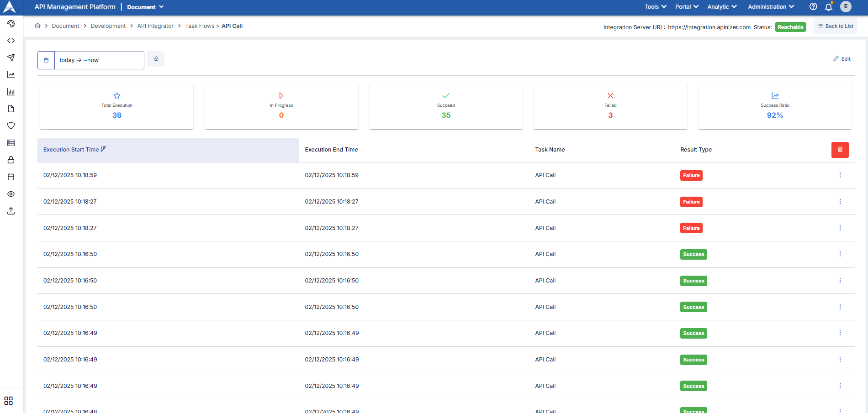
Task: Open the shield security sidebar icon
Action: pos(11,125)
